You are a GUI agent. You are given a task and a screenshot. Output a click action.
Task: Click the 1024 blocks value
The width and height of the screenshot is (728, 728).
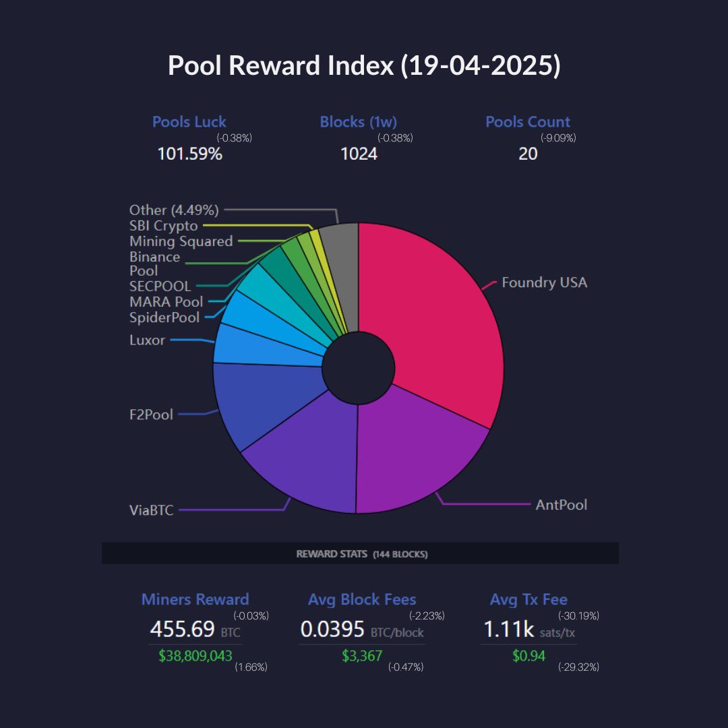click(x=359, y=154)
